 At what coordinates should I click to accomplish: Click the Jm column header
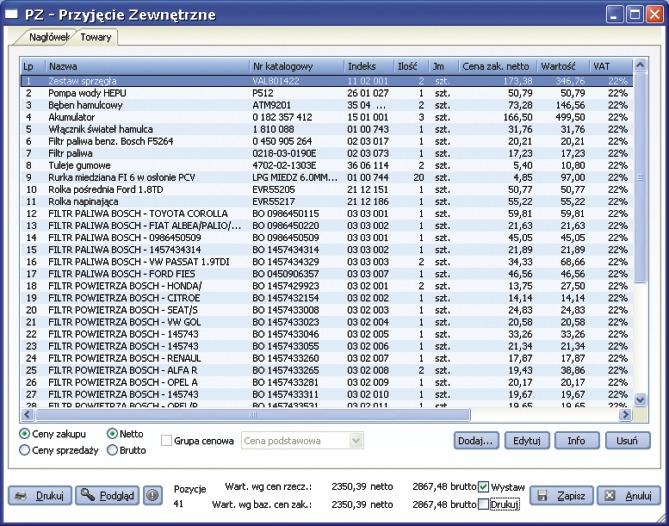point(443,67)
